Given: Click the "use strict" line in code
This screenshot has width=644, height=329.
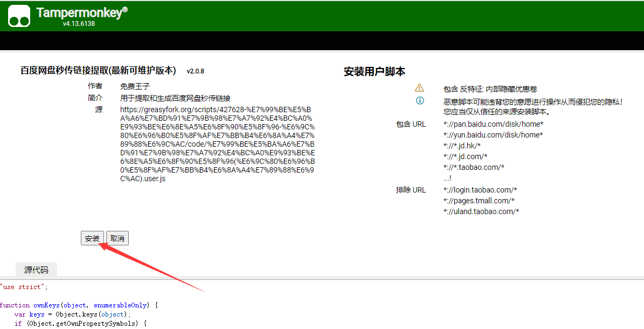Looking at the screenshot, I should click(x=25, y=287).
